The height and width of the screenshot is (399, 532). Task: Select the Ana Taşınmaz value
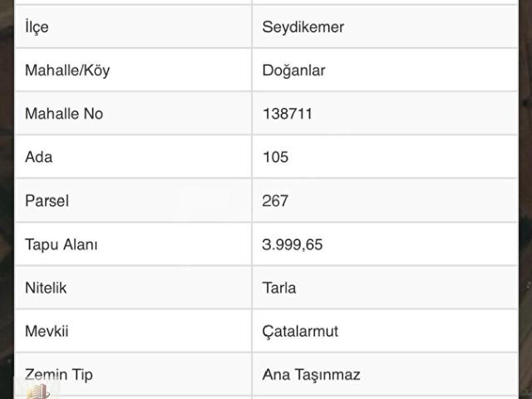[x=311, y=374]
